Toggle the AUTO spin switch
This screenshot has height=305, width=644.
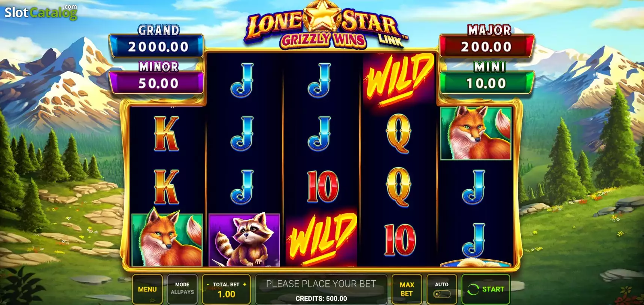(x=442, y=294)
